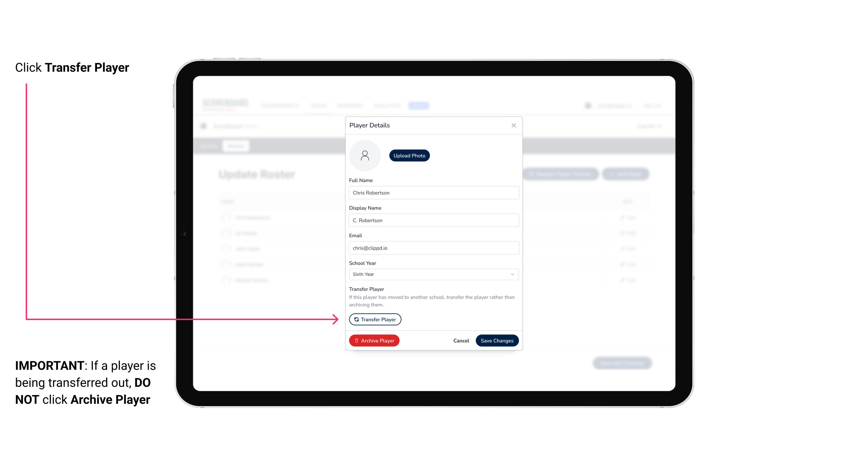
Task: Click the navigation menu icon top-left
Action: click(x=204, y=126)
